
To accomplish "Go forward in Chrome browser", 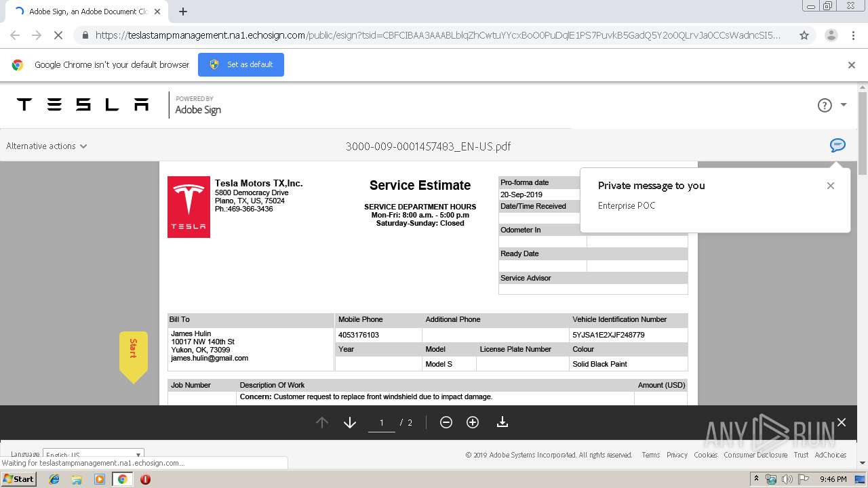I will [37, 35].
